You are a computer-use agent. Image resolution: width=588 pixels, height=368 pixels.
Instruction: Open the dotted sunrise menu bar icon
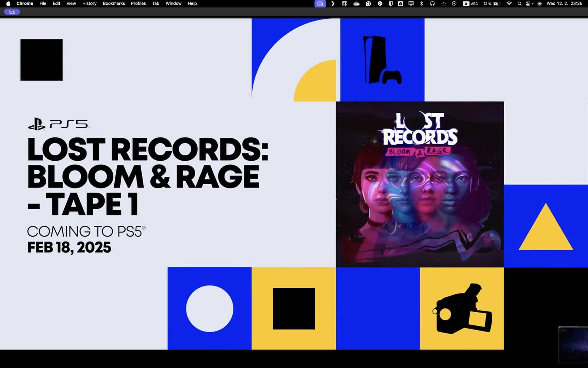443,3
